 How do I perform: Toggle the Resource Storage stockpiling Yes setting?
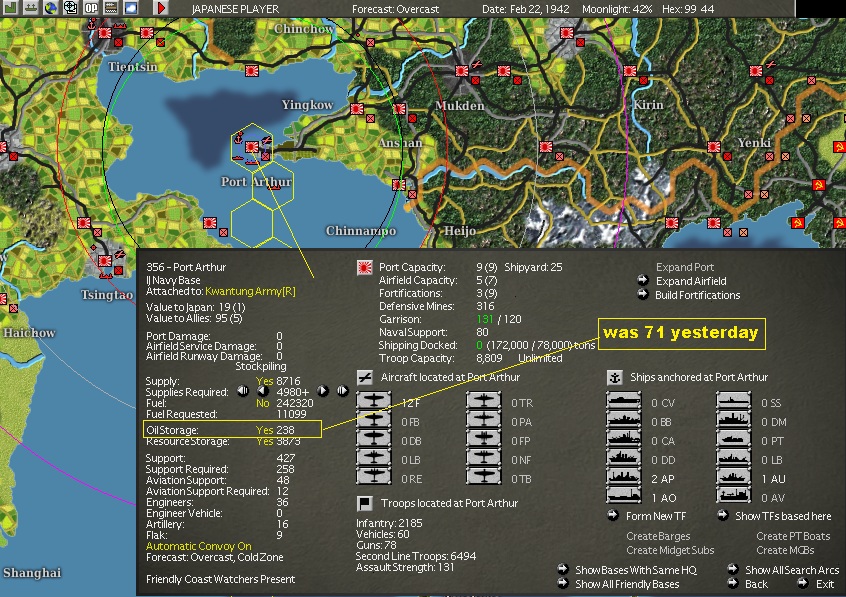click(x=264, y=442)
